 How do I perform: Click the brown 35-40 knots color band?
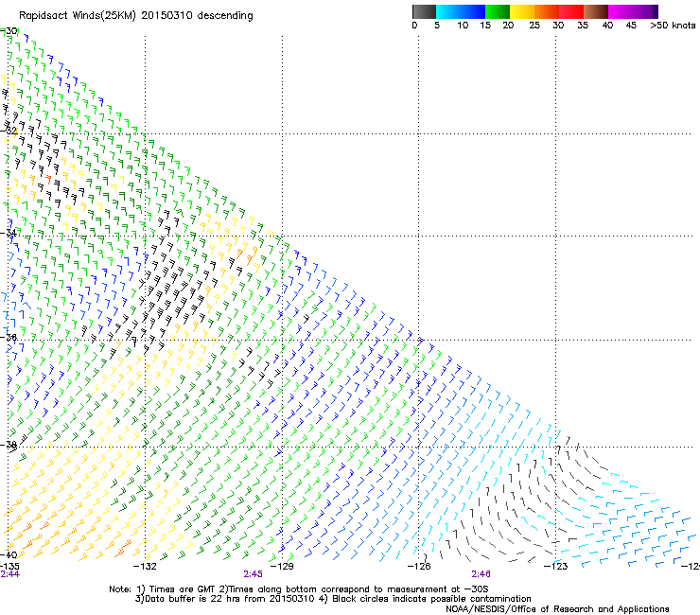tap(596, 11)
